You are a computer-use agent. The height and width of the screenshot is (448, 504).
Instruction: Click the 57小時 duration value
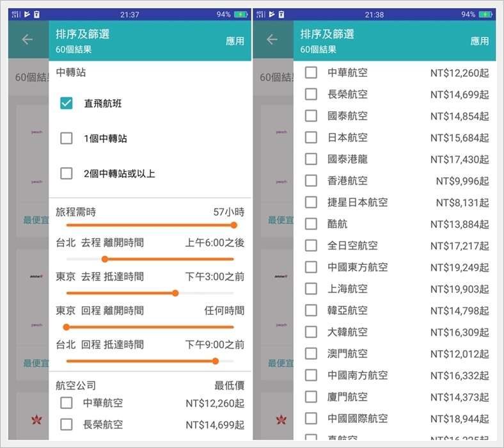pyautogui.click(x=229, y=212)
